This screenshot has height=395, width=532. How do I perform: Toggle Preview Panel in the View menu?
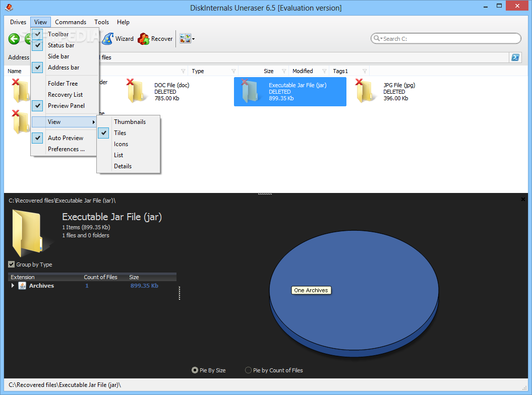tap(65, 106)
